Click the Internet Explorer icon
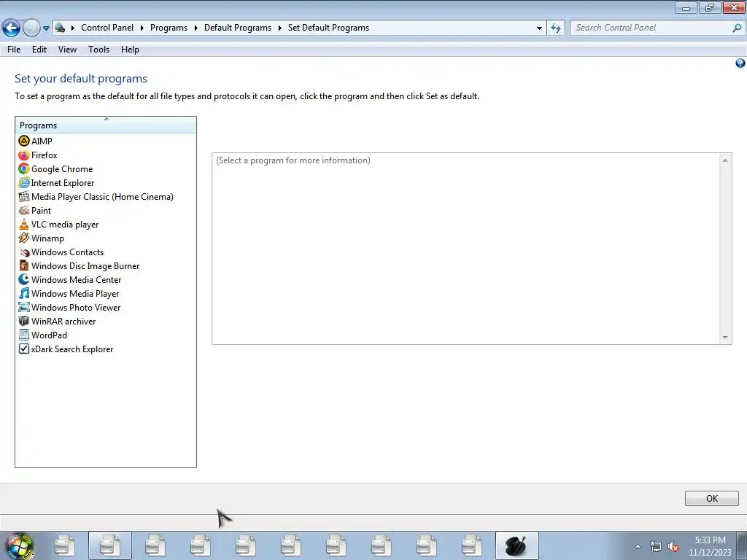Image resolution: width=747 pixels, height=560 pixels. pyautogui.click(x=24, y=182)
